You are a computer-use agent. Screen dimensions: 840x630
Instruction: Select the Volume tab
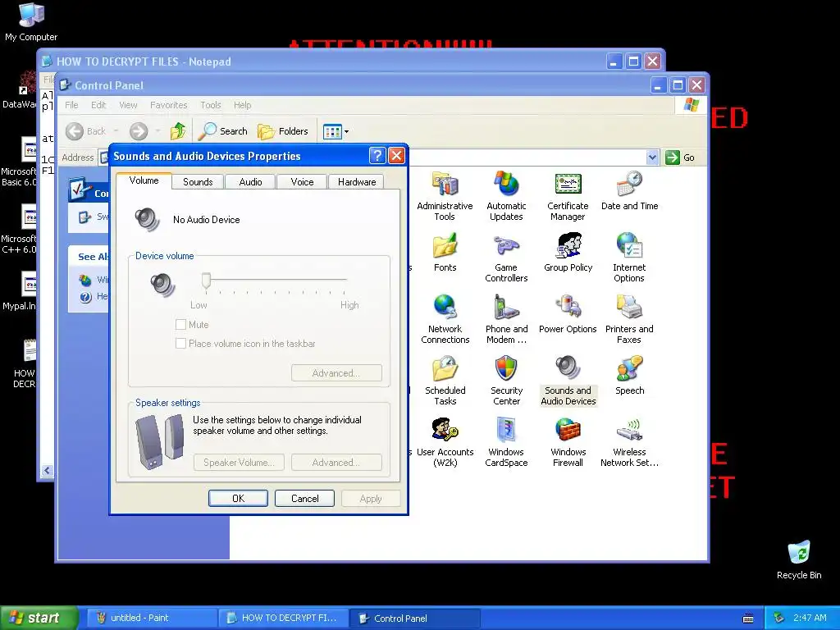[144, 180]
